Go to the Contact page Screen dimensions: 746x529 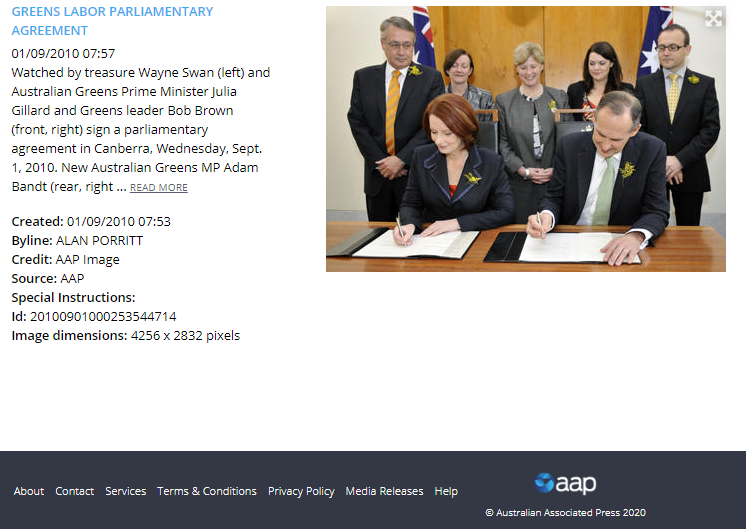click(x=75, y=491)
